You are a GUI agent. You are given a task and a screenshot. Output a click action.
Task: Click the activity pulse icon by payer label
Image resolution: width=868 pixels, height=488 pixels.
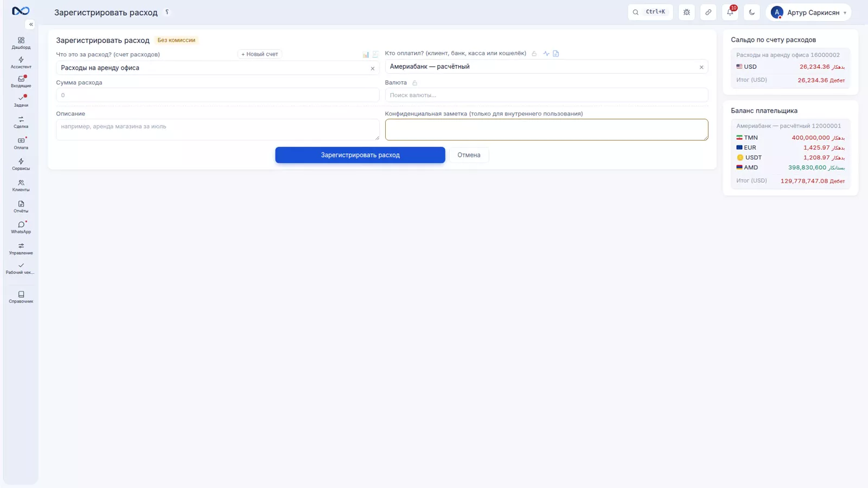click(x=546, y=54)
